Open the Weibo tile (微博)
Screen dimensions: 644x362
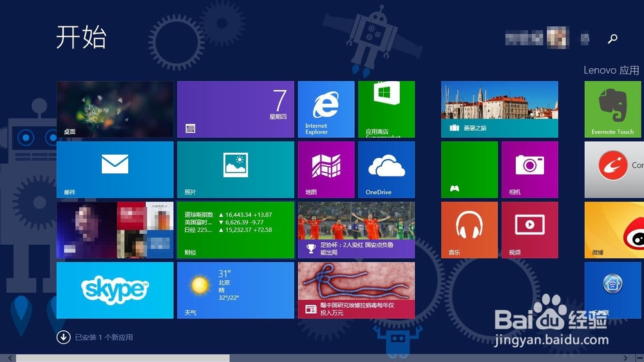pos(614,230)
